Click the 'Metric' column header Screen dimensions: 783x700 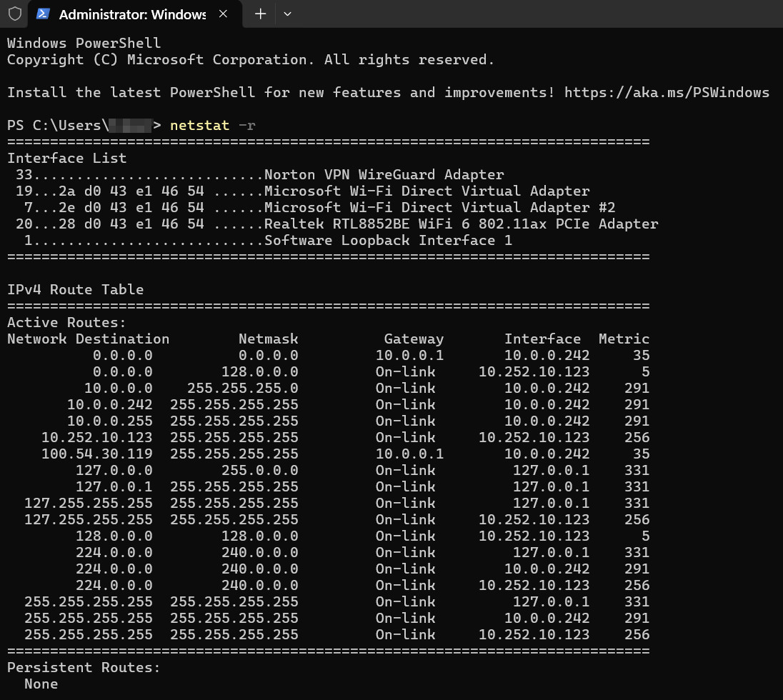click(624, 339)
